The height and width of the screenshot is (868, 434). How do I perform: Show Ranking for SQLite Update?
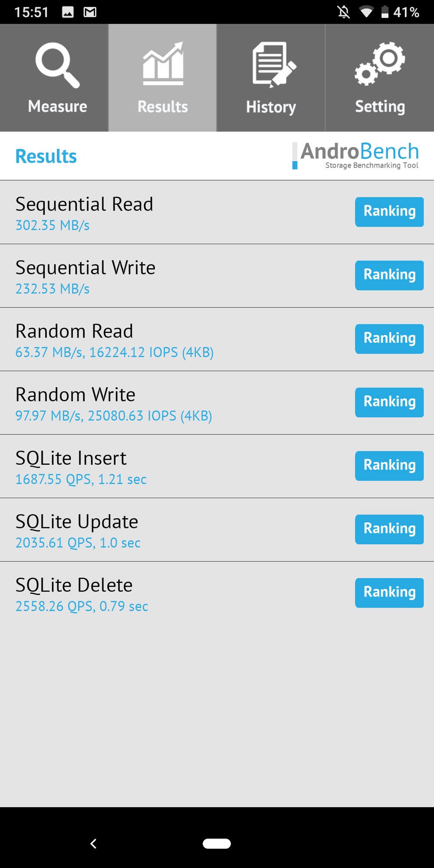[389, 529]
